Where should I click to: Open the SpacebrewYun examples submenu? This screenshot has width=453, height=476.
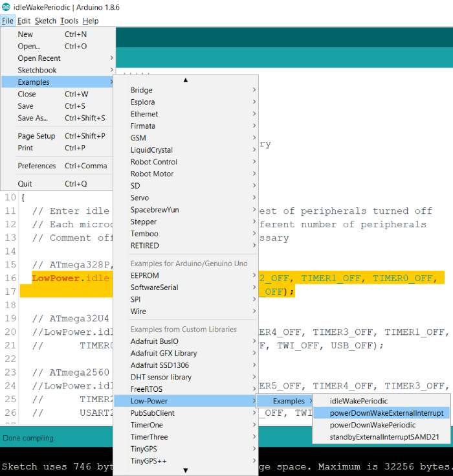[x=186, y=210]
